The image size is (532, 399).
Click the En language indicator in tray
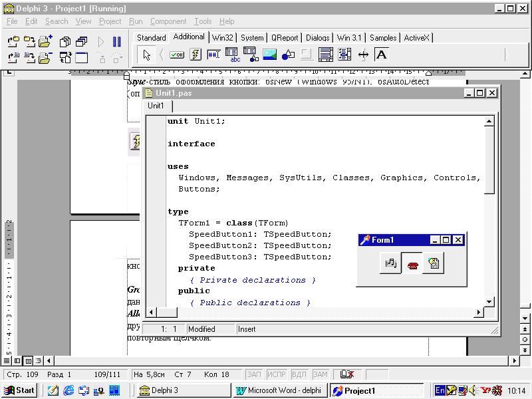click(440, 390)
